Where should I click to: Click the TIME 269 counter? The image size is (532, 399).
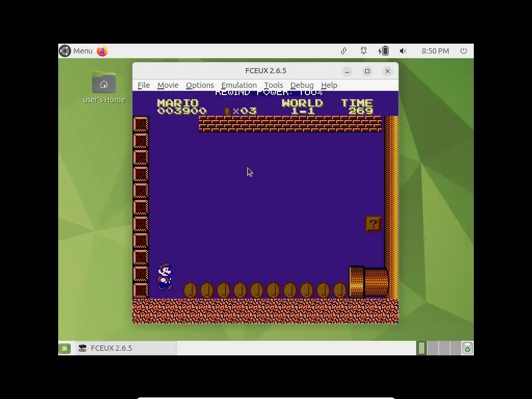click(357, 107)
